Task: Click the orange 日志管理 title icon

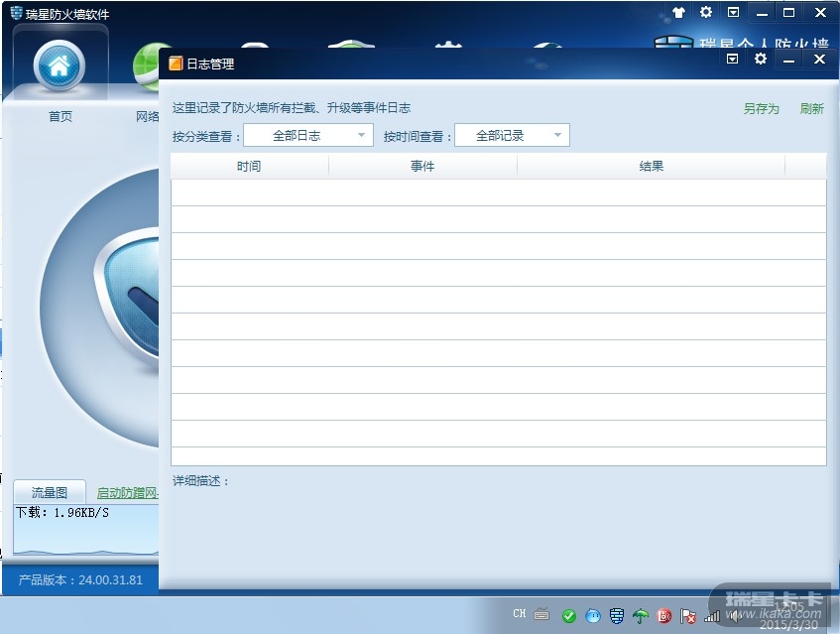Action: pos(176,63)
